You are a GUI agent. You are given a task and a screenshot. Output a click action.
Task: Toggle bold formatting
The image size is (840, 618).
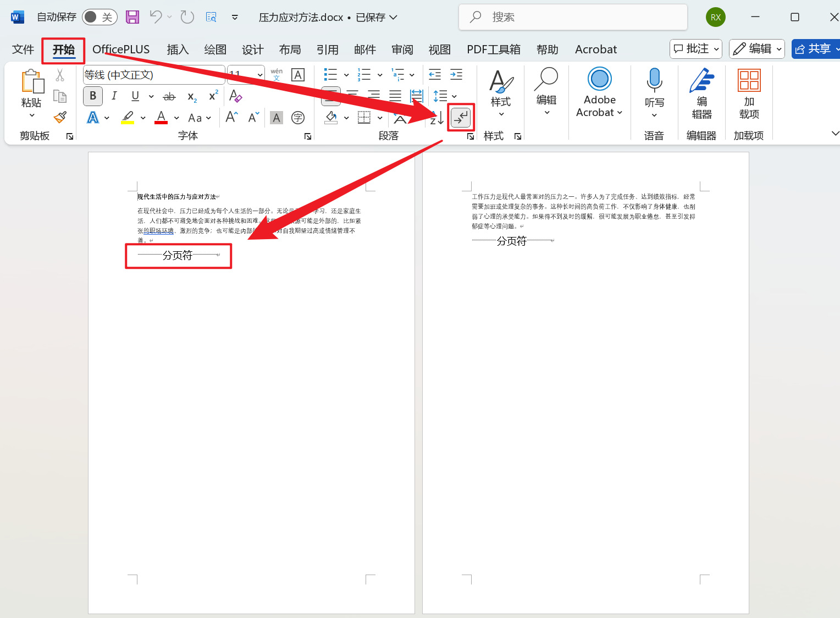92,96
